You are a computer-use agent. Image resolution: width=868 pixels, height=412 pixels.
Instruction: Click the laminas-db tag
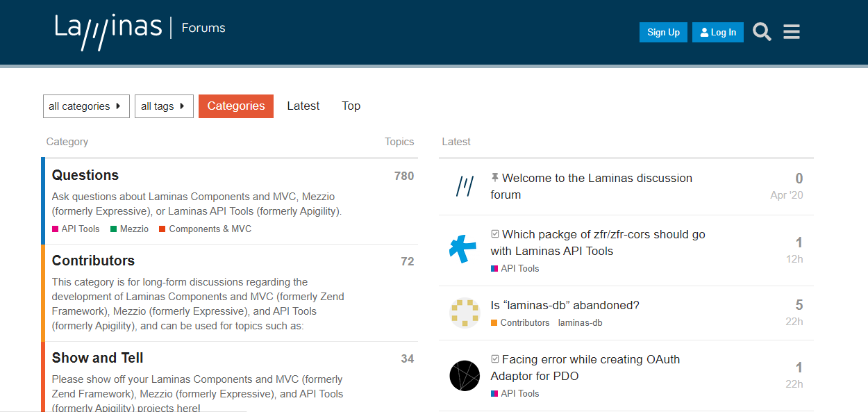580,322
